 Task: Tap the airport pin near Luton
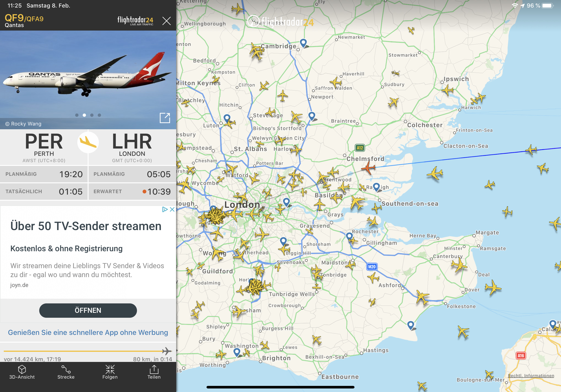click(x=227, y=118)
